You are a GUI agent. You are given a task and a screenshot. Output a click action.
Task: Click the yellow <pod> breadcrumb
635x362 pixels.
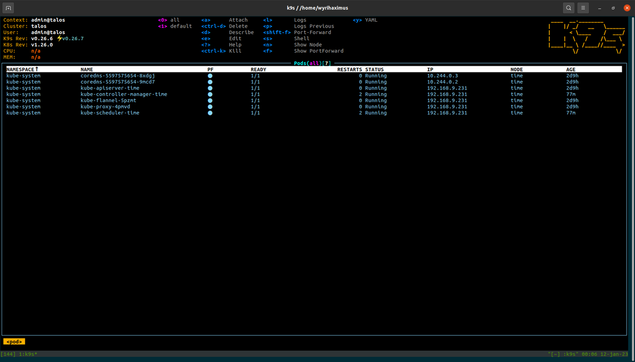coord(14,341)
